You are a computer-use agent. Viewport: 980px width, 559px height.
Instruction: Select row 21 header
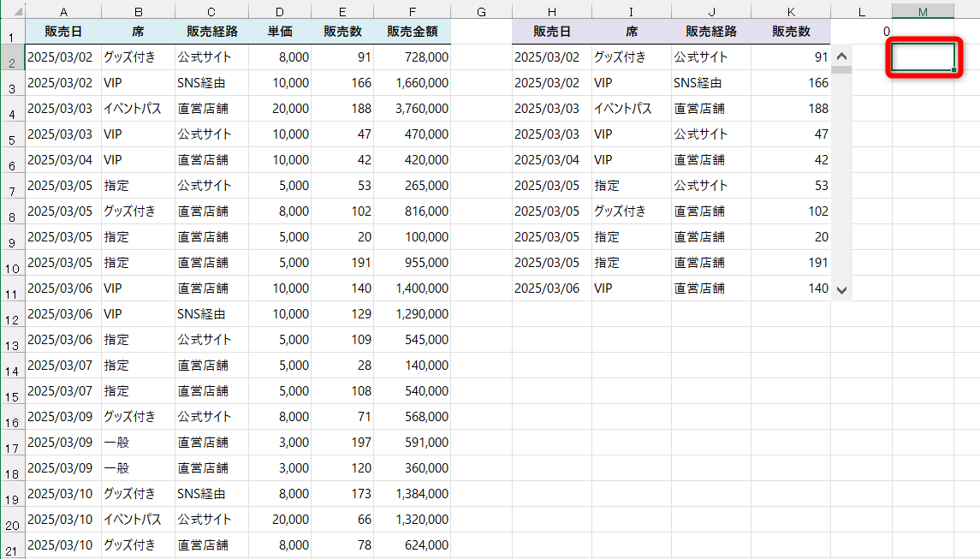pyautogui.click(x=13, y=545)
